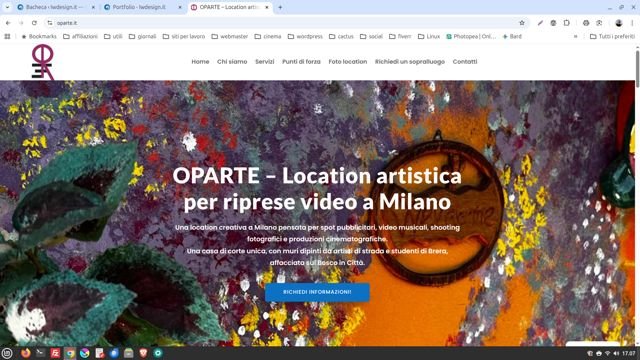Open the webmaster bookmarks folder
Viewport: 640px width, 360px height.
point(229,36)
